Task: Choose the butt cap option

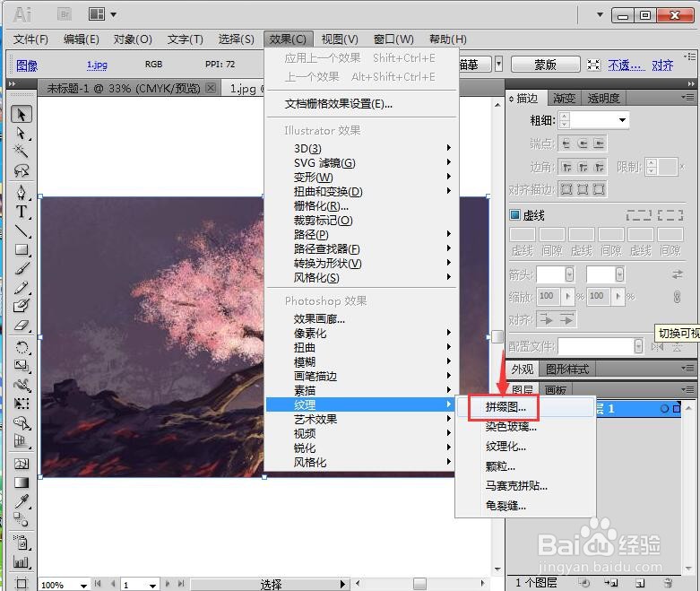Action: (566, 143)
